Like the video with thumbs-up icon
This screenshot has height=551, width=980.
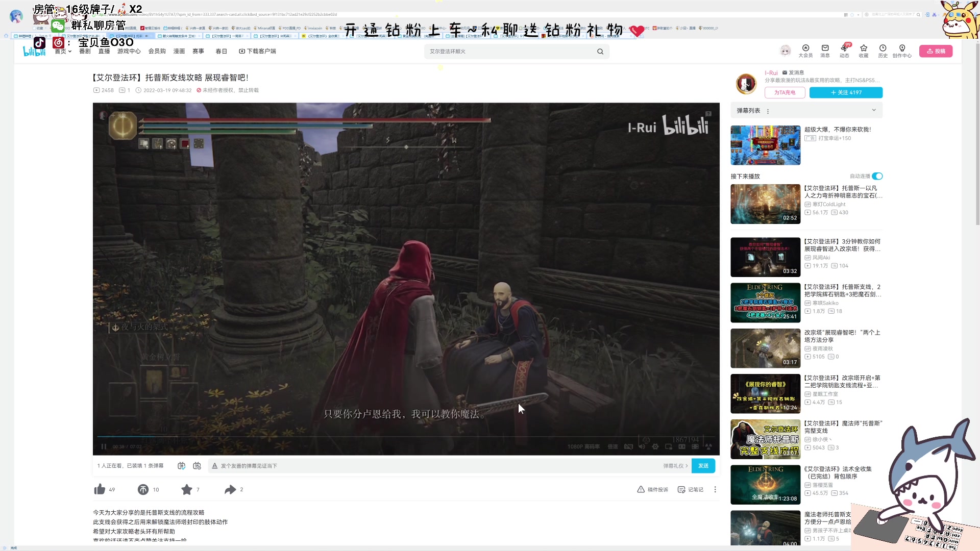click(100, 489)
